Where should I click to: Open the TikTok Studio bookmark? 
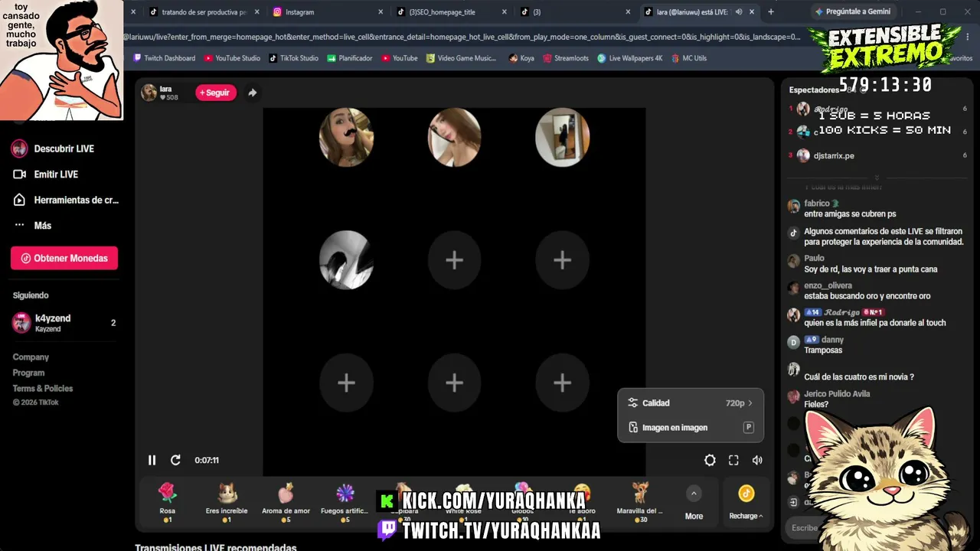point(293,58)
